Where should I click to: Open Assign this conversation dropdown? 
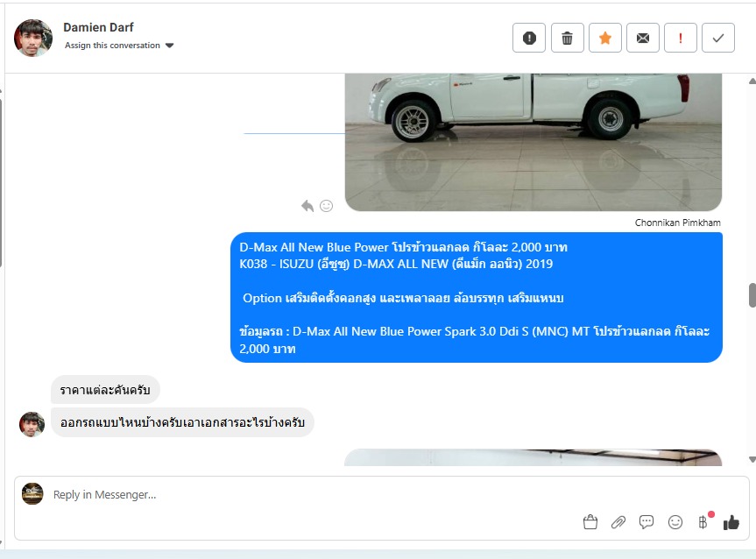pyautogui.click(x=119, y=46)
